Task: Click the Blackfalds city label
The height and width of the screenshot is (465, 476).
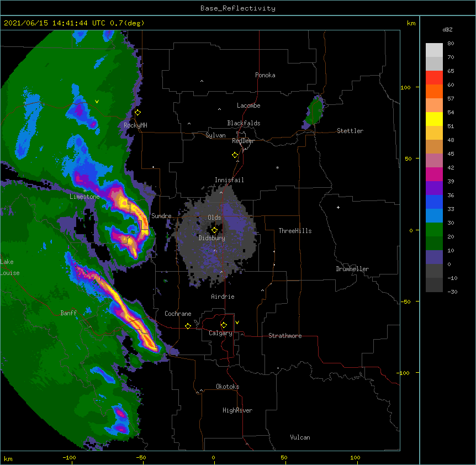Action: tap(244, 123)
